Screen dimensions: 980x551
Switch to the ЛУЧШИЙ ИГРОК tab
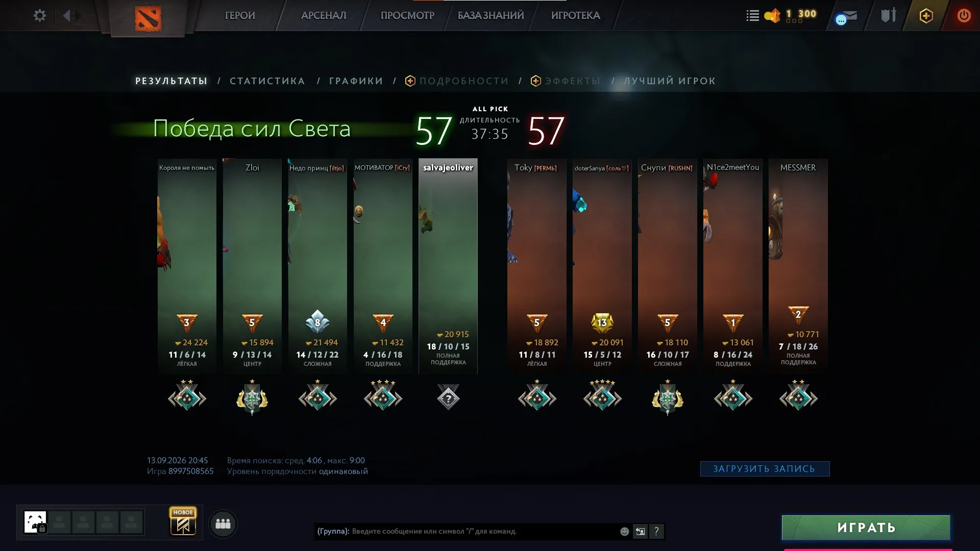[670, 81]
